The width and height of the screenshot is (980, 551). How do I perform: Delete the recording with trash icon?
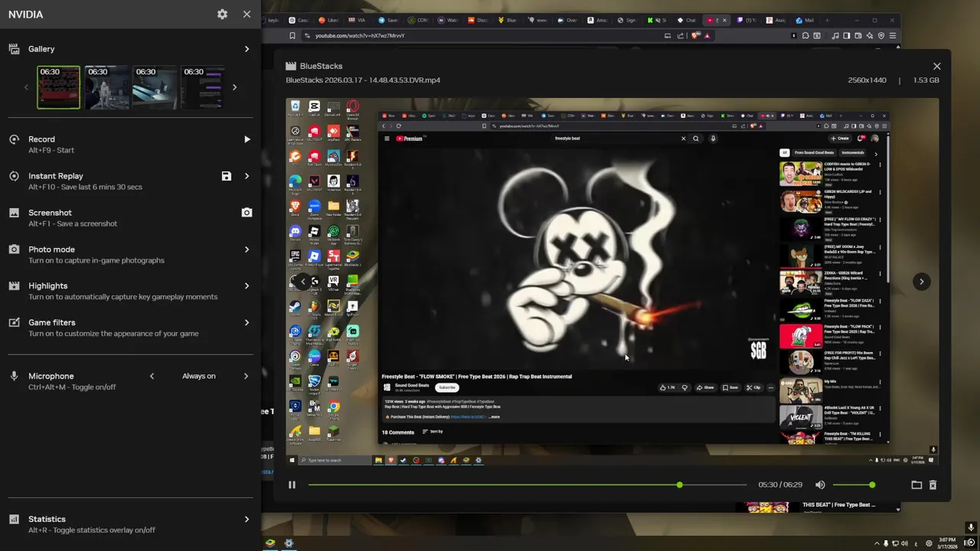tap(933, 484)
